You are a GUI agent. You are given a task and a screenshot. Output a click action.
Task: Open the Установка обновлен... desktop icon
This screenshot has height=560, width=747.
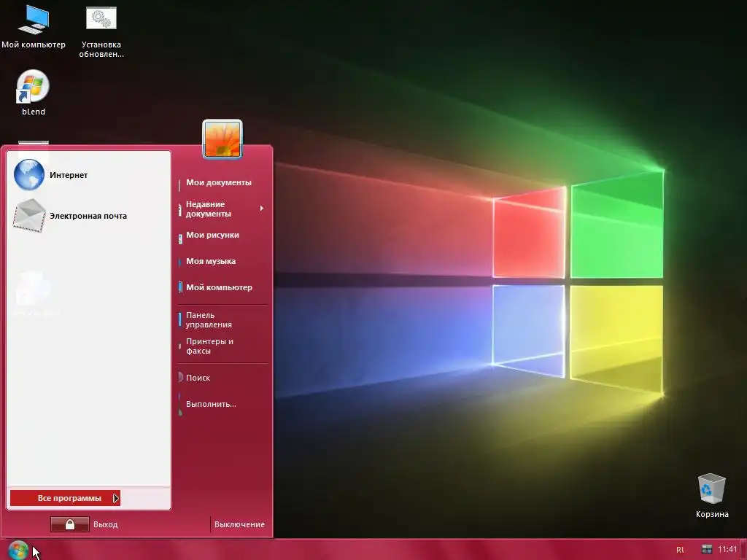click(x=101, y=32)
